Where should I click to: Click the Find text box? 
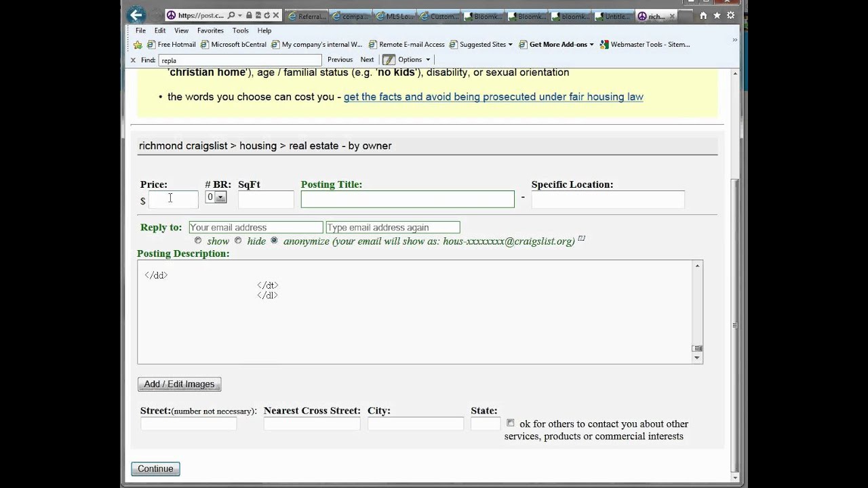tap(239, 60)
